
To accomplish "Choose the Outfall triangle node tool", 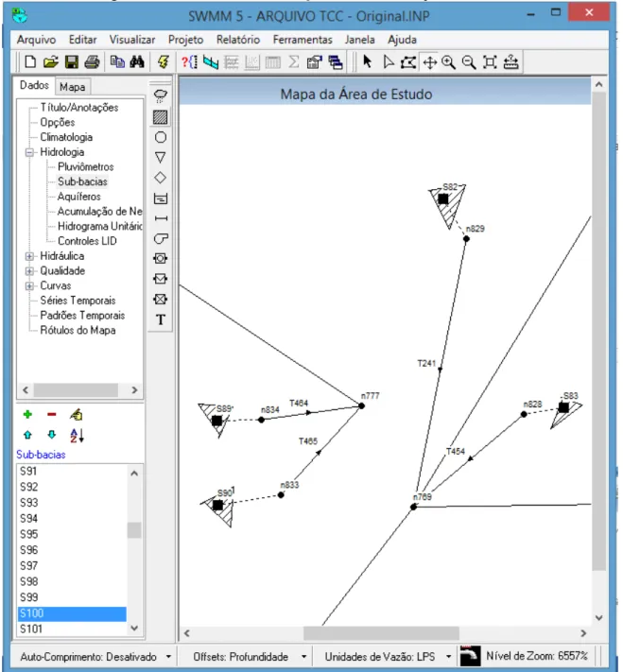I will coord(161,157).
